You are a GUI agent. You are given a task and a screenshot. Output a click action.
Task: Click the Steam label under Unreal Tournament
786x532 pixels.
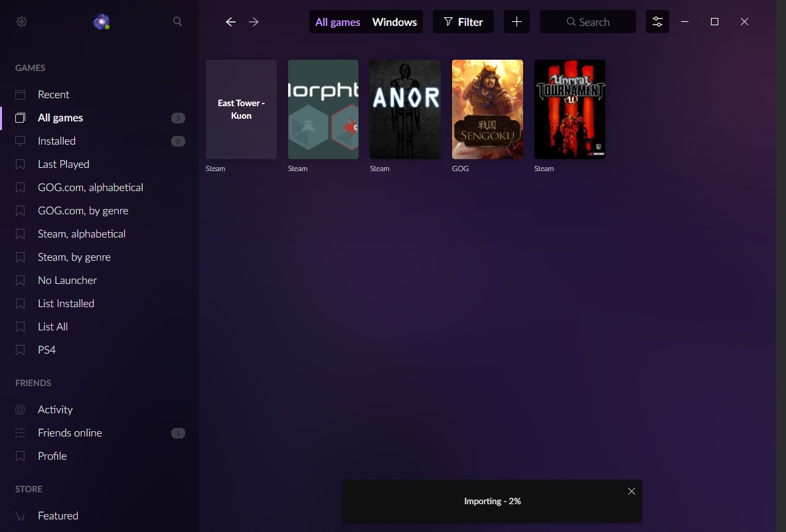pos(544,168)
